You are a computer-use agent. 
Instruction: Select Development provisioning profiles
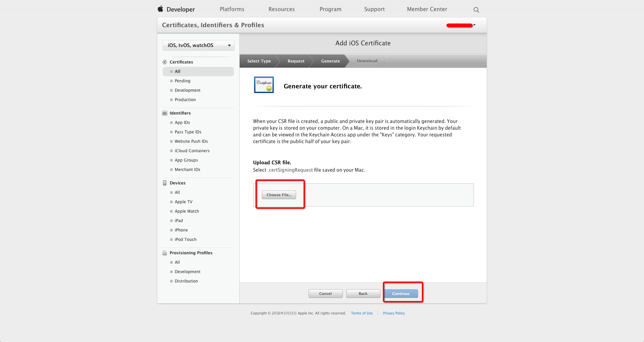click(188, 272)
